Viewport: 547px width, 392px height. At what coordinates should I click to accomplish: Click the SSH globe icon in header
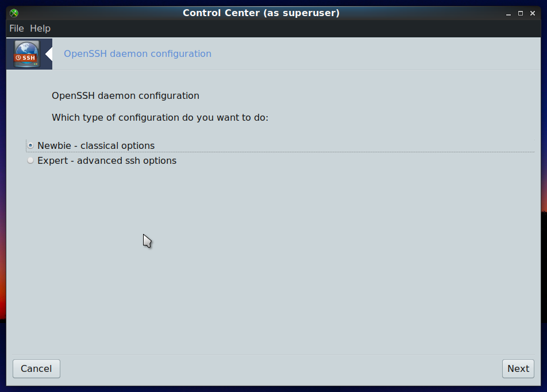pyautogui.click(x=27, y=54)
